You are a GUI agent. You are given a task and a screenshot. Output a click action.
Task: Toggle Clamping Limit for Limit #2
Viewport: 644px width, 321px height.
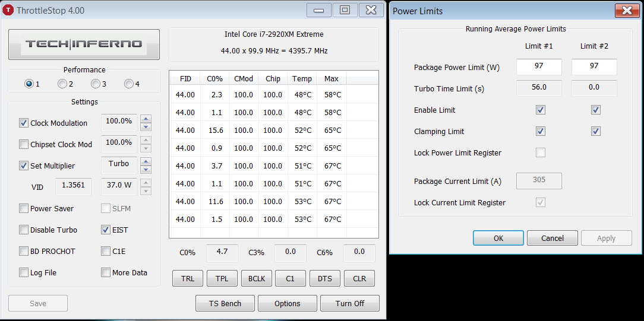(x=595, y=131)
